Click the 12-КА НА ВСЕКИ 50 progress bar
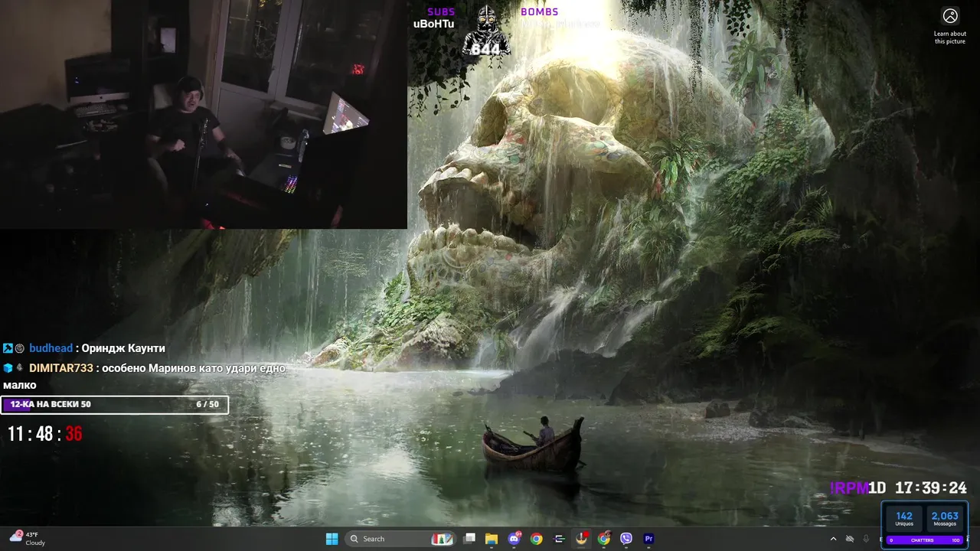 115,405
